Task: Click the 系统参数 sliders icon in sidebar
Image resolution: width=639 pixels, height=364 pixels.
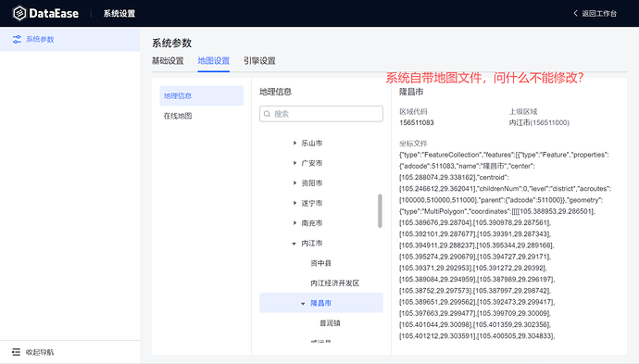Action: pyautogui.click(x=17, y=39)
